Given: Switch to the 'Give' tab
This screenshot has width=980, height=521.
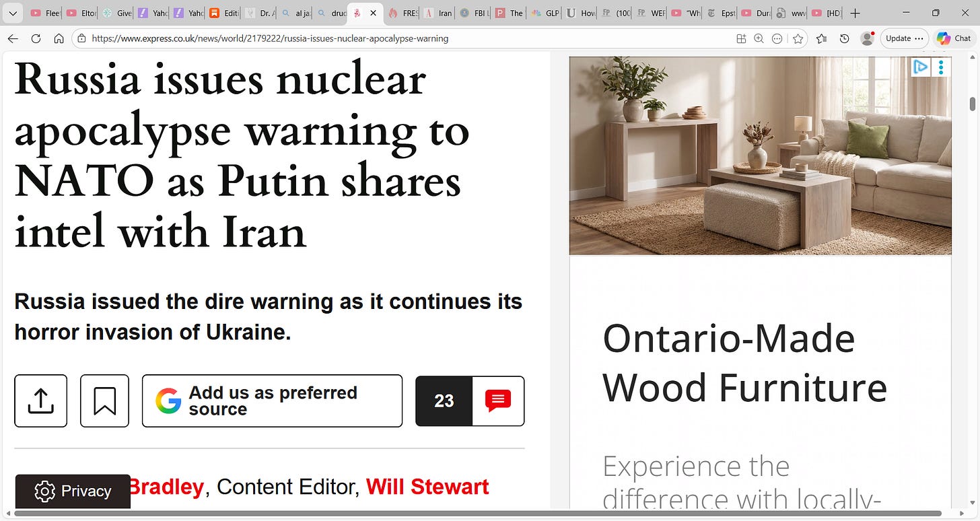Looking at the screenshot, I should point(116,13).
